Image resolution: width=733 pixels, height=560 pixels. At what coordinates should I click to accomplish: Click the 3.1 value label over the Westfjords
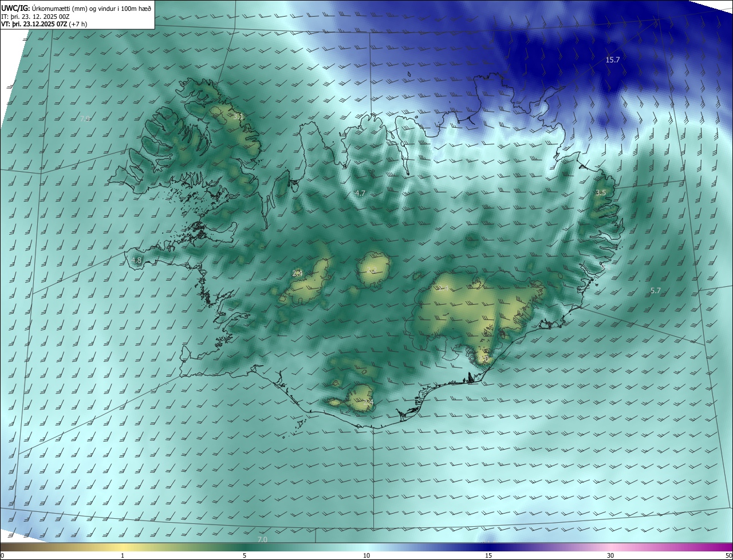click(x=238, y=117)
